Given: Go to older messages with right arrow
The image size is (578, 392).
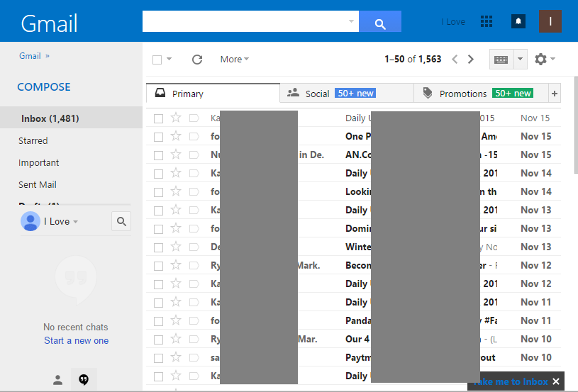Looking at the screenshot, I should pyautogui.click(x=471, y=60).
